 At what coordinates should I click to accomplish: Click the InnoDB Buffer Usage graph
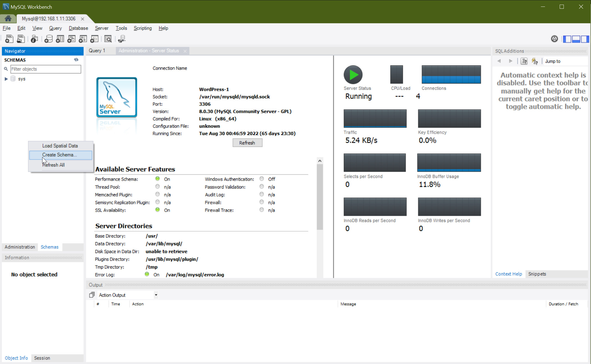(x=449, y=162)
